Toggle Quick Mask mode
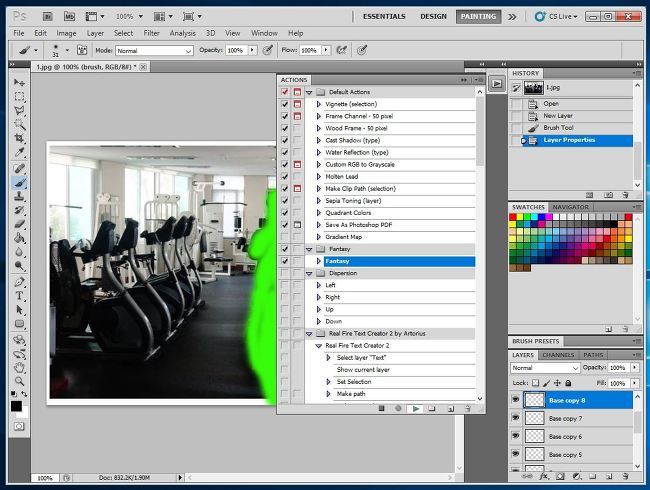Viewport: 650px width, 490px height. click(19, 426)
